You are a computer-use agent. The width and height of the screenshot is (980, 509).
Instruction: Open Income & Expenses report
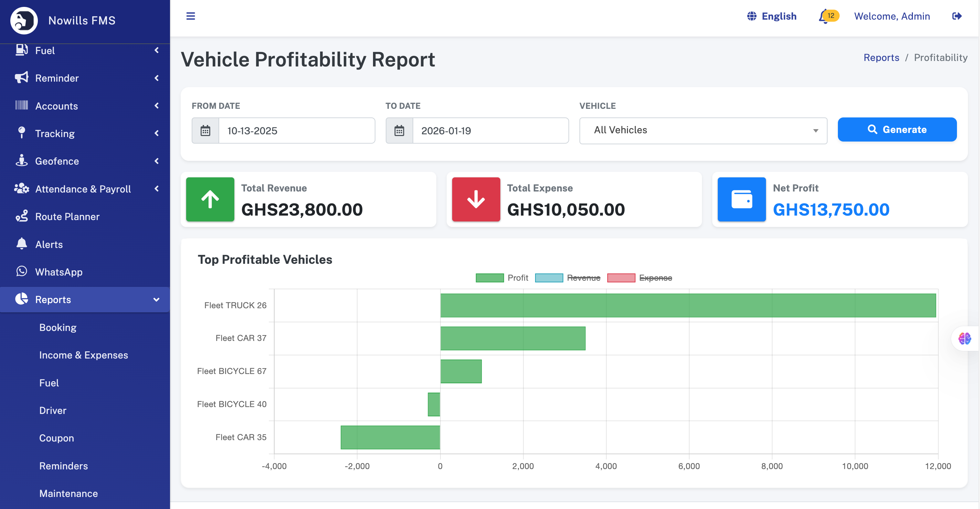click(83, 355)
